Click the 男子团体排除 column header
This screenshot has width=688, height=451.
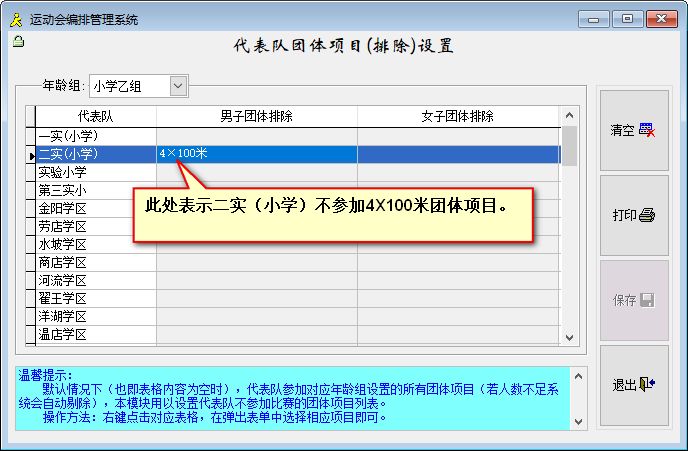pos(257,116)
